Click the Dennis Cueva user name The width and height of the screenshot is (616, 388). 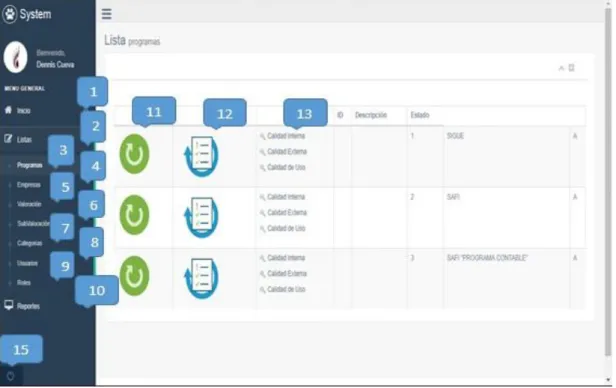coord(55,65)
